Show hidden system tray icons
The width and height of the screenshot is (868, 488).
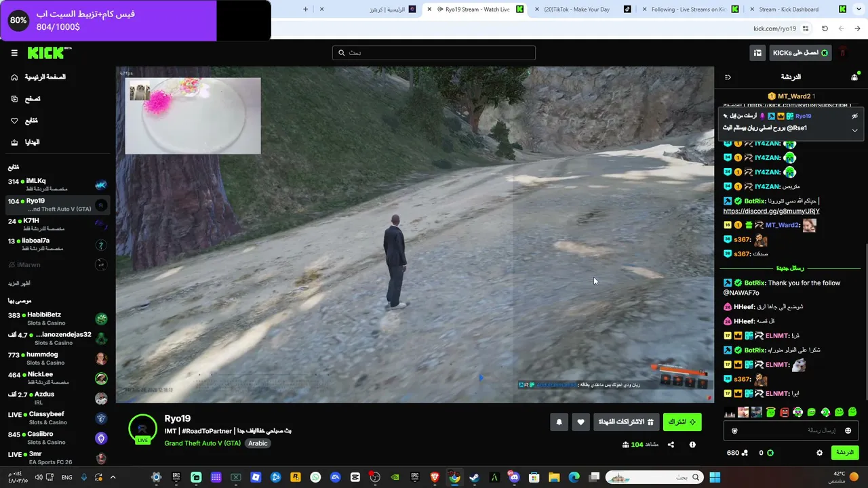(113, 477)
